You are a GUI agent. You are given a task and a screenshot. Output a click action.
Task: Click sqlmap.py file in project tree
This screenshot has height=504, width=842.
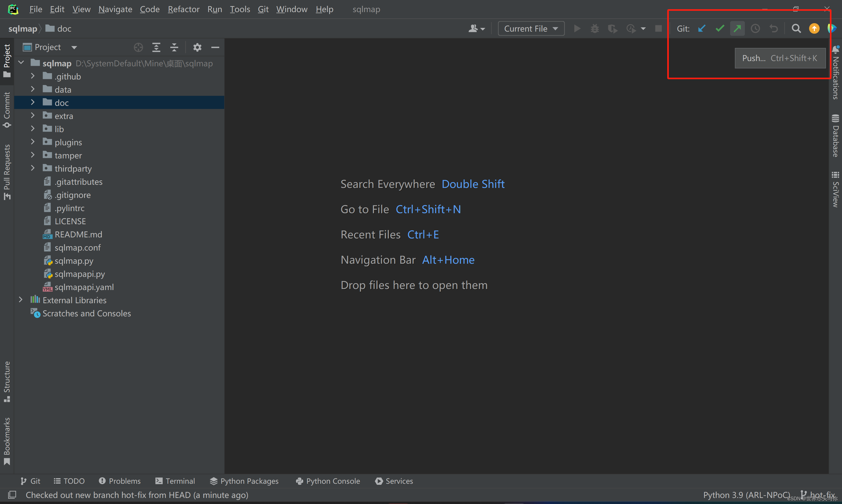[x=74, y=260]
